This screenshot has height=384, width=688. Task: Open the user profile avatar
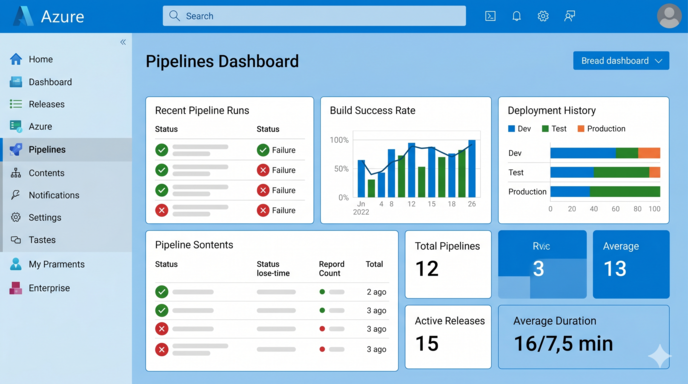tap(669, 16)
